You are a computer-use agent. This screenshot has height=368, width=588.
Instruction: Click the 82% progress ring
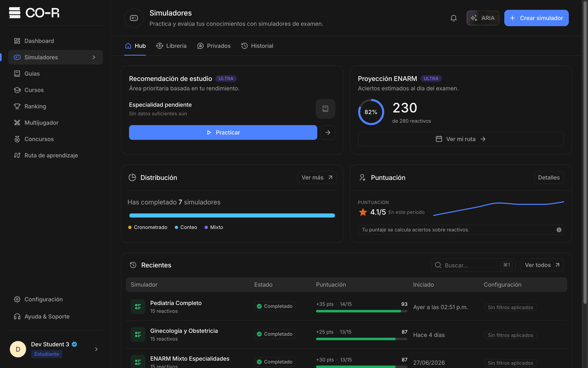coord(371,112)
